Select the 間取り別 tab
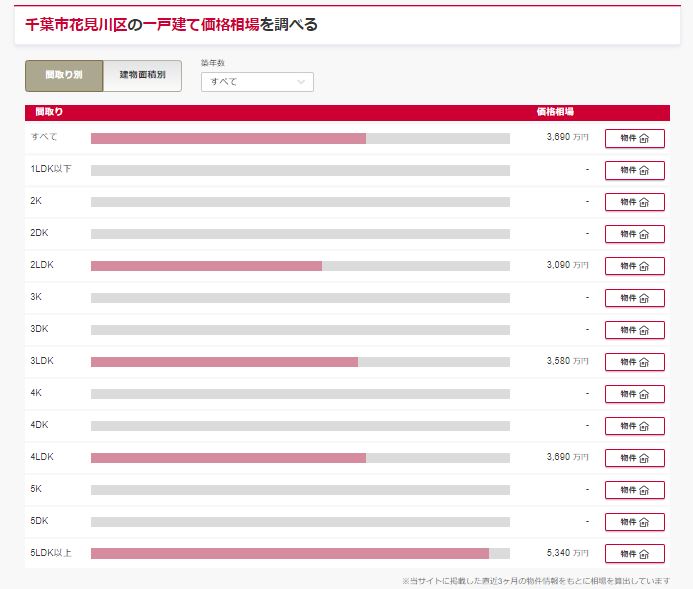This screenshot has width=693, height=589. click(x=64, y=76)
